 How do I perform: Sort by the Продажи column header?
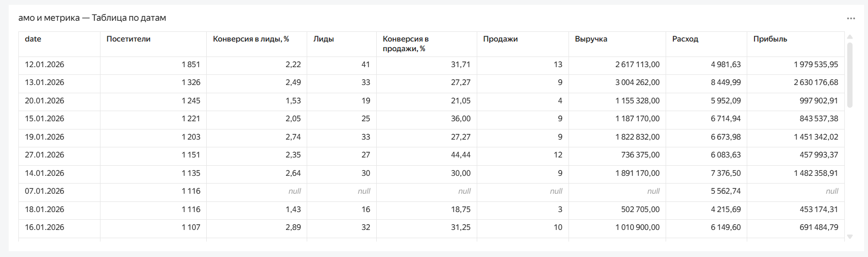(x=500, y=39)
